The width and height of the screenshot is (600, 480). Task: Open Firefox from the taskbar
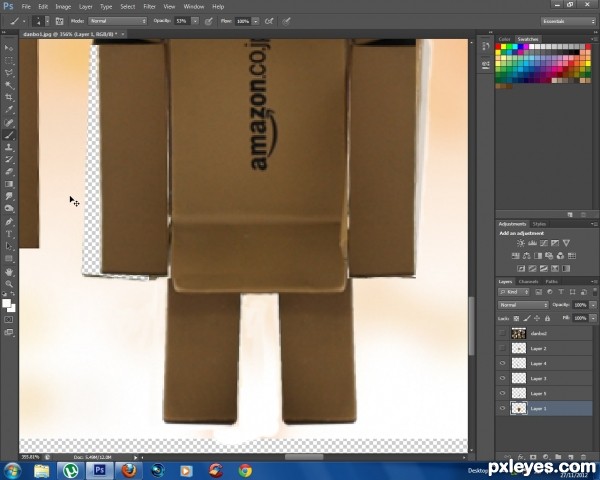pyautogui.click(x=129, y=470)
